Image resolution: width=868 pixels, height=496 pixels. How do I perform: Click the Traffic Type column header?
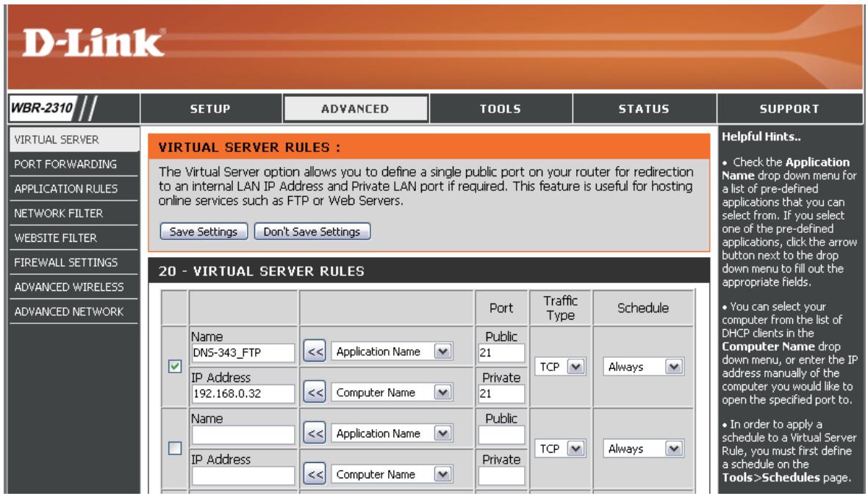(560, 308)
